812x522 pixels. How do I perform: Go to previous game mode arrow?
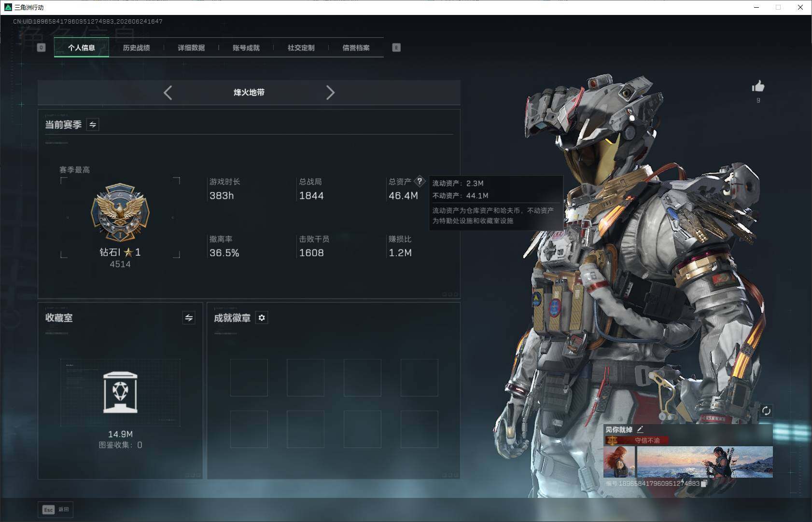pos(168,93)
